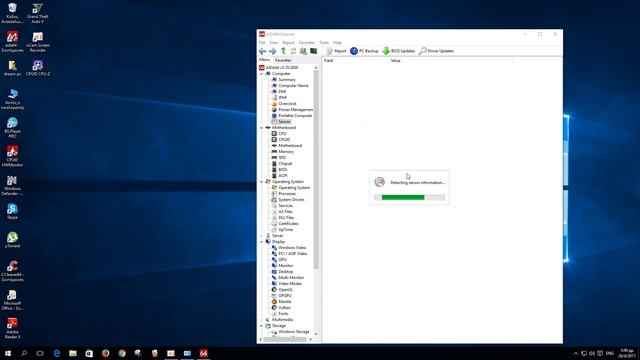Select Portable Computer in the tree

click(x=295, y=116)
